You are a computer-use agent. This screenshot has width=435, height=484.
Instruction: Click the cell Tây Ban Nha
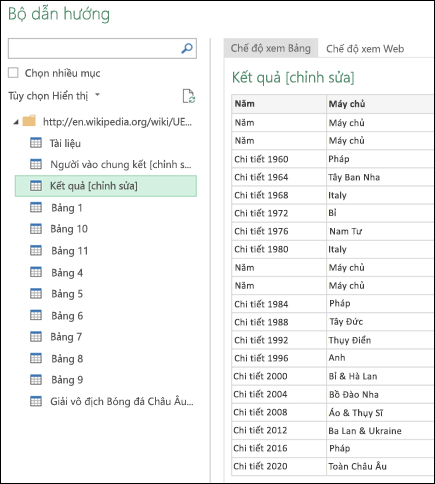pyautogui.click(x=380, y=177)
